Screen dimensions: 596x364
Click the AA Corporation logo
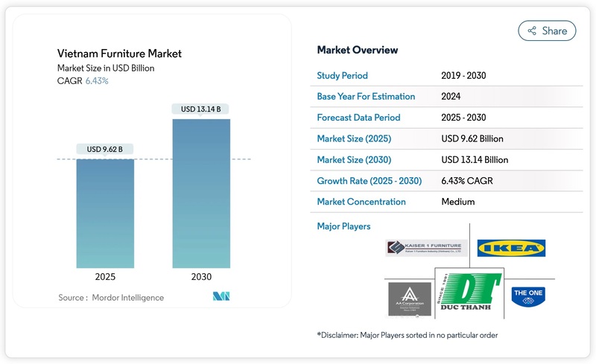pos(410,299)
